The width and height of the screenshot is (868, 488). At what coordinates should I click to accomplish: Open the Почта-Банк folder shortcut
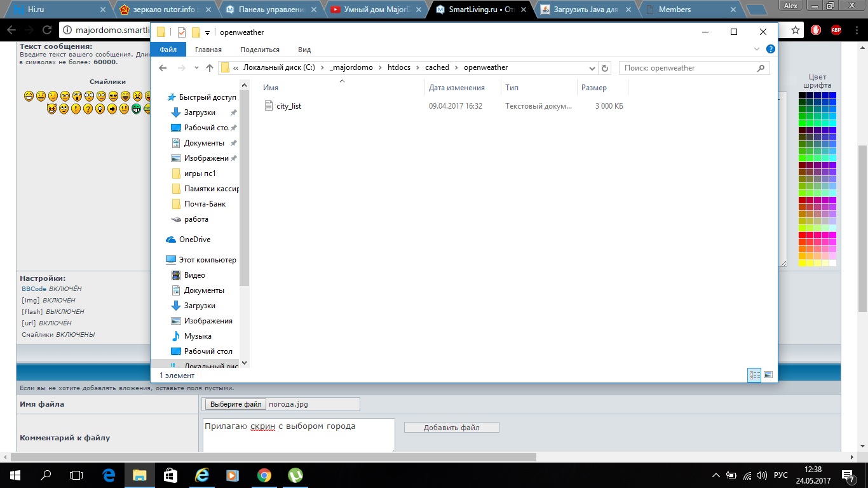205,204
